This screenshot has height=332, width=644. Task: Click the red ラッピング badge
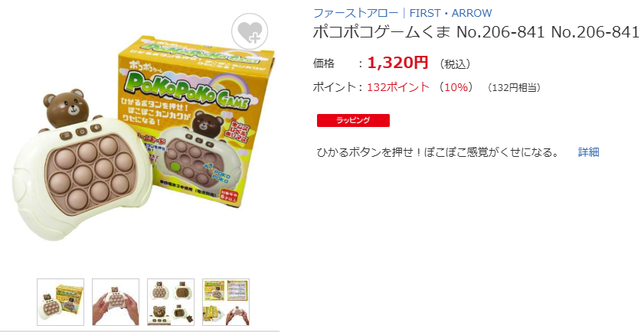coord(353,120)
